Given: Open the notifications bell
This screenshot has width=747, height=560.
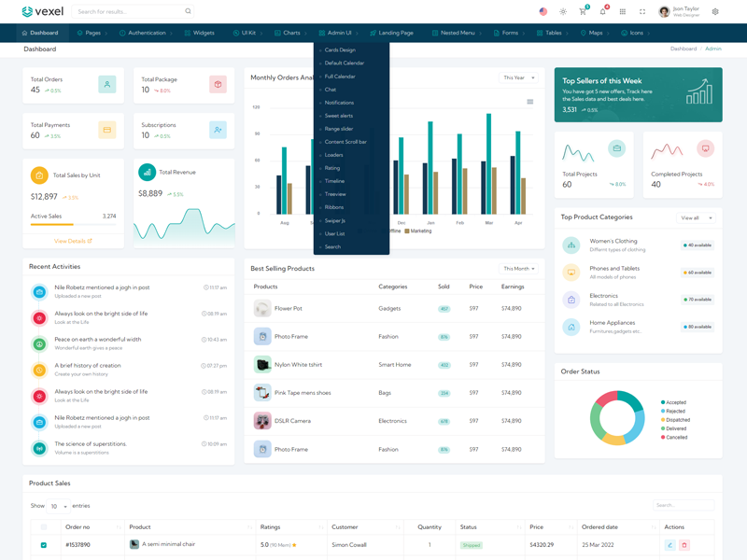Looking at the screenshot, I should [602, 12].
